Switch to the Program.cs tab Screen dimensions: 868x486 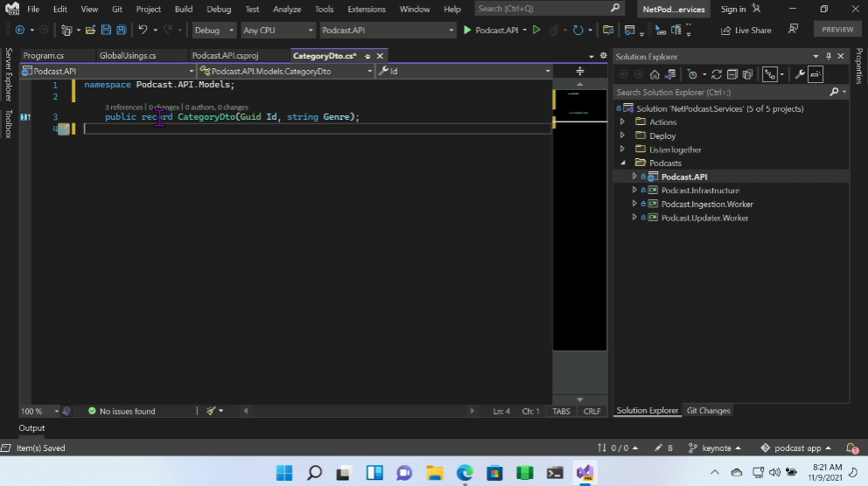point(44,56)
